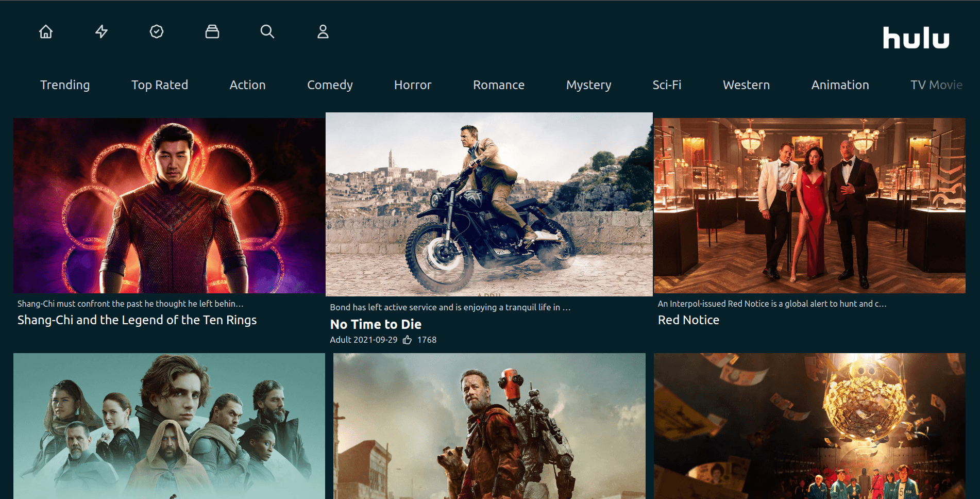Open the Red Notice poster image

click(x=809, y=206)
